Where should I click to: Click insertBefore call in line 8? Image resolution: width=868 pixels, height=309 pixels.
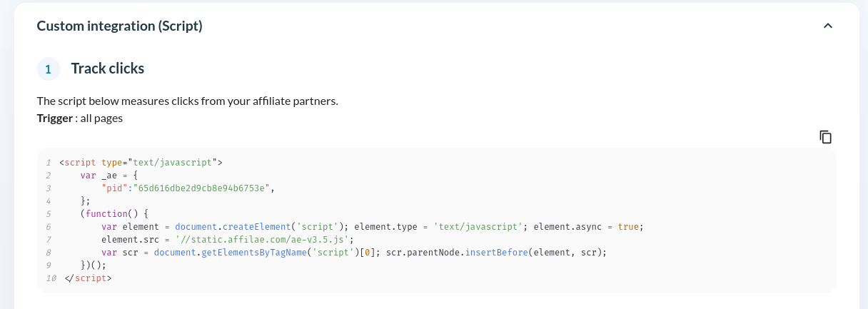(497, 252)
